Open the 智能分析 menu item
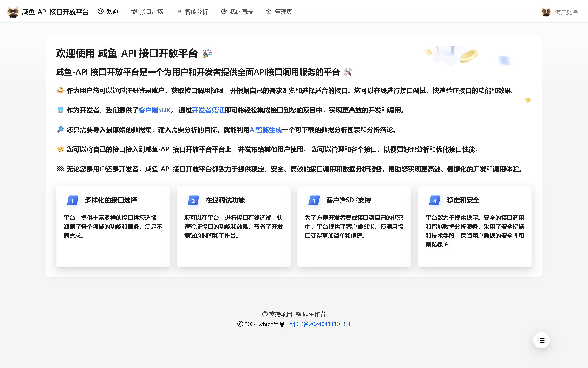Viewport: 588px width, 368px height. 192,11
